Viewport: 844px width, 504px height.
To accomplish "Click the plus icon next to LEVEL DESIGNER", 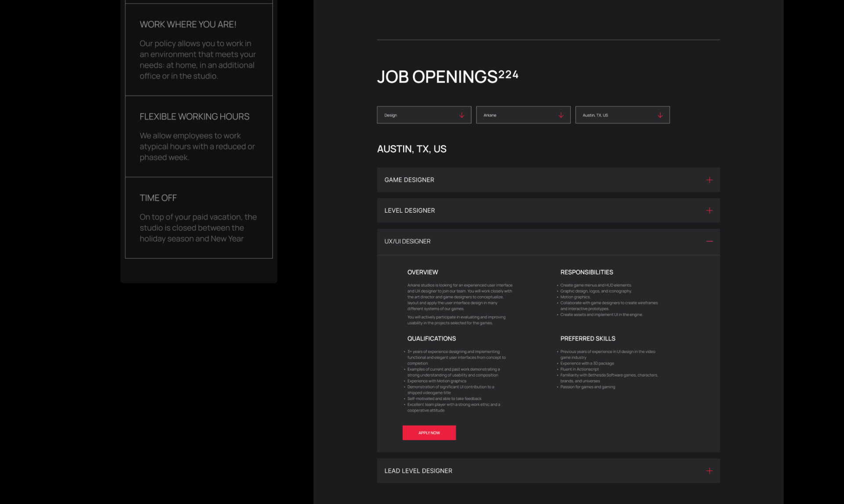I will 709,210.
